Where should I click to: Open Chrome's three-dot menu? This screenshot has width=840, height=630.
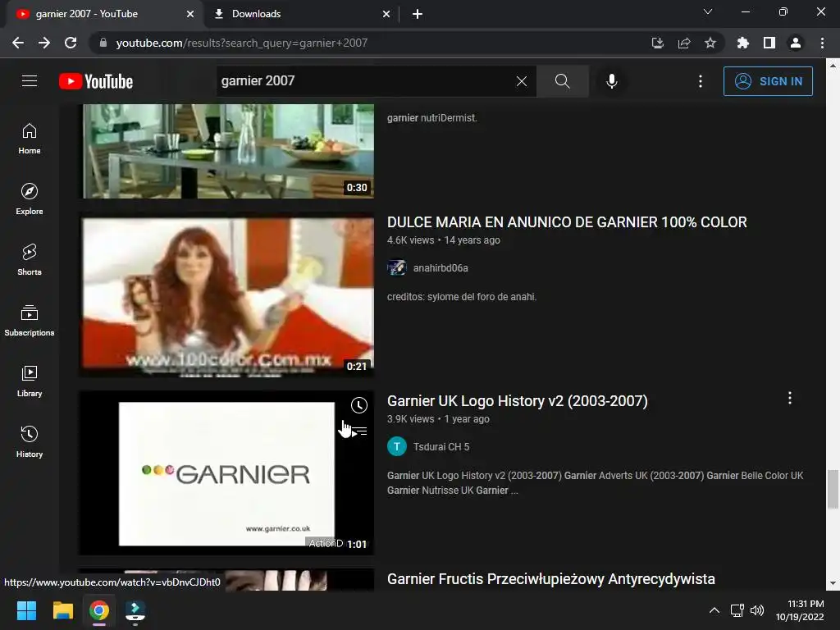pyautogui.click(x=822, y=43)
